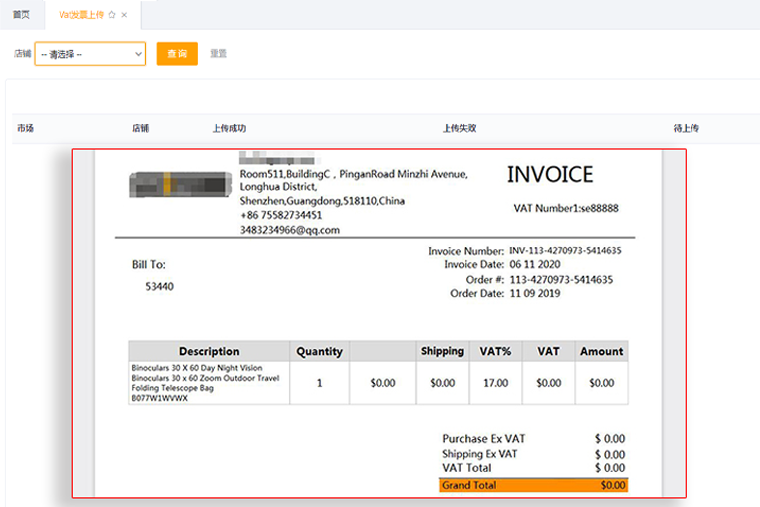Screen dimensions: 760x507
Task: Click the star icon on Vat发票上传 tab
Action: (x=112, y=15)
